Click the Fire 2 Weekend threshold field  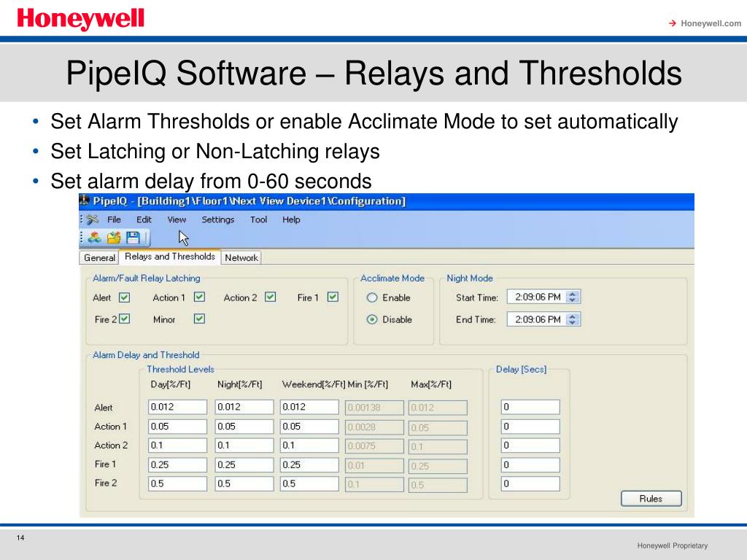tap(309, 484)
